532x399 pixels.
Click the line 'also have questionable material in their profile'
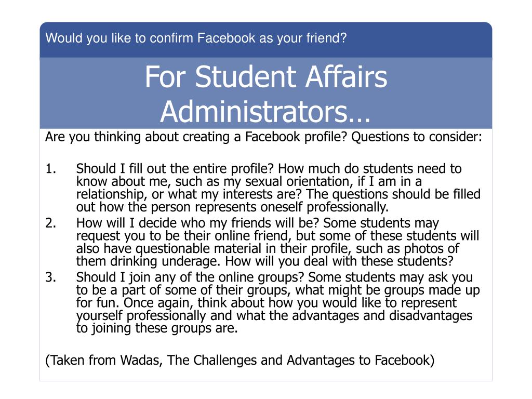point(268,249)
